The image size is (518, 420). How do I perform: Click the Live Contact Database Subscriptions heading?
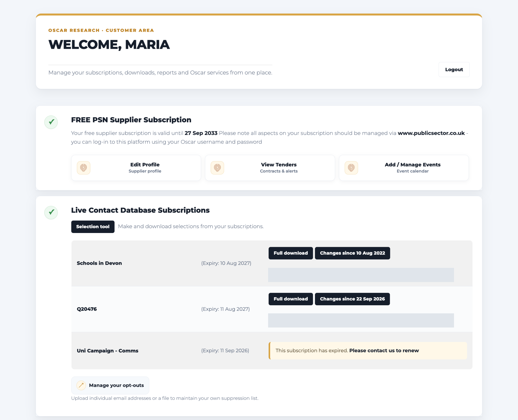point(140,210)
